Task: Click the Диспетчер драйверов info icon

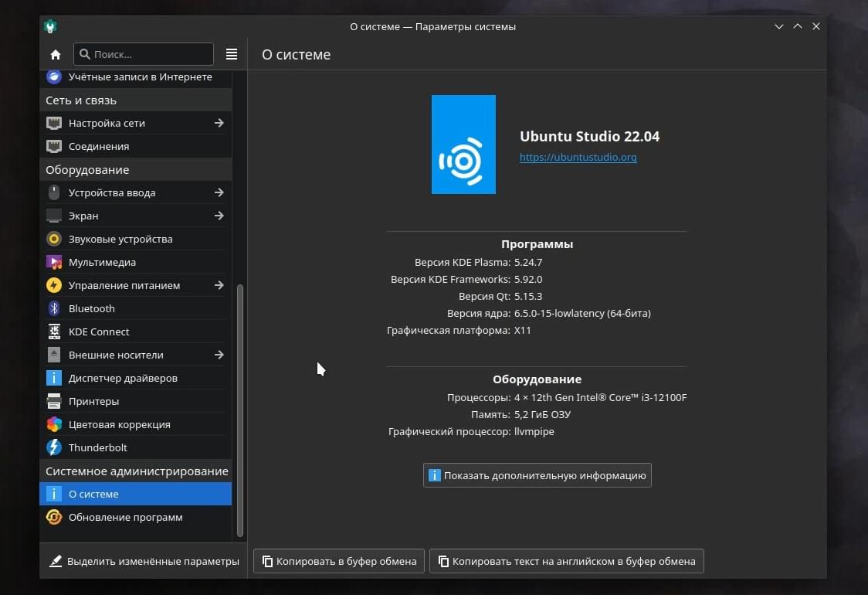Action: pyautogui.click(x=54, y=378)
